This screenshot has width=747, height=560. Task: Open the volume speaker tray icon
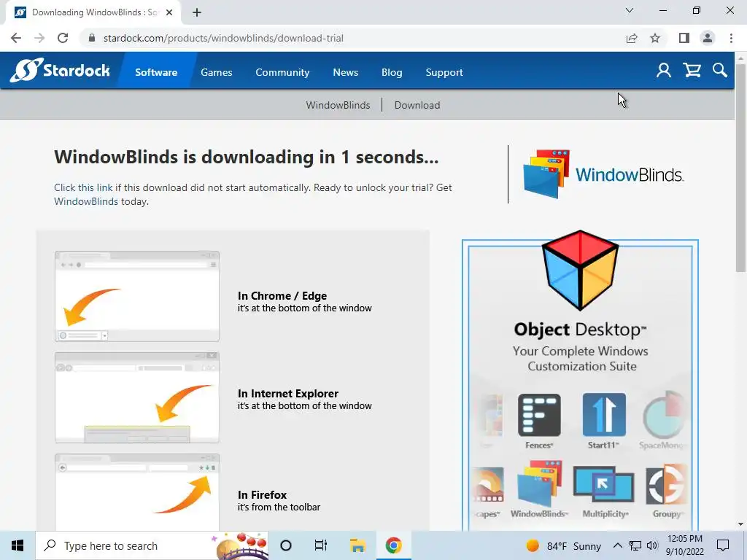(652, 545)
